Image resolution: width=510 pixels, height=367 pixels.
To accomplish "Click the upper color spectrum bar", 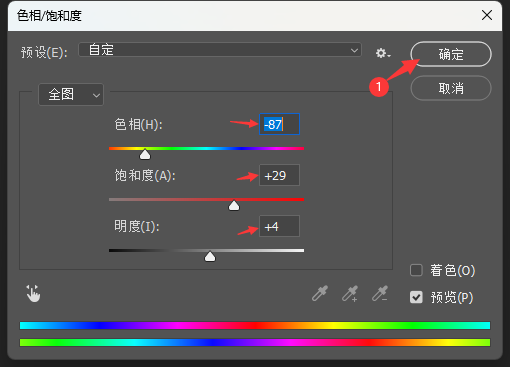I will click(x=255, y=325).
